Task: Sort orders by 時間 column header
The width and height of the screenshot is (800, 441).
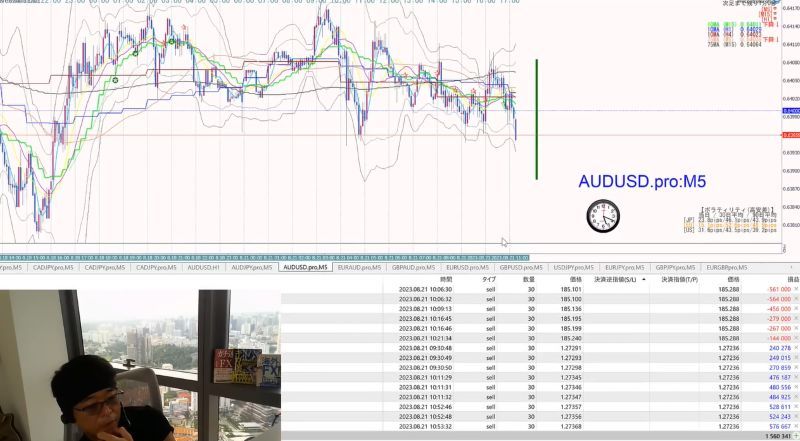Action: [x=446, y=280]
